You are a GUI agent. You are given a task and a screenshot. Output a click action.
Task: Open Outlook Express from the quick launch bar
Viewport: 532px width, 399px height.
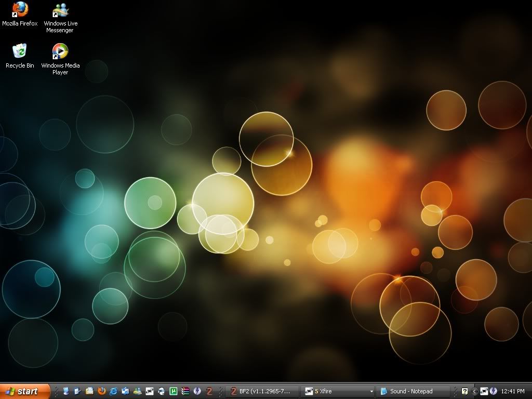pos(125,391)
